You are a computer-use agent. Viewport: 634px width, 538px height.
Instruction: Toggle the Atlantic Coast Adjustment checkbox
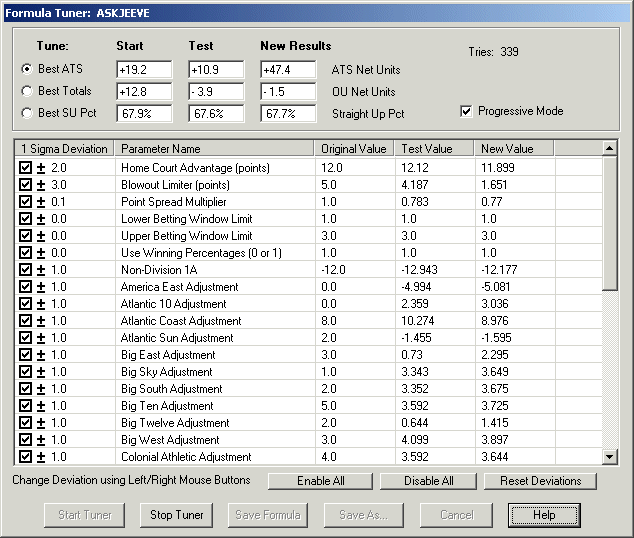25,320
